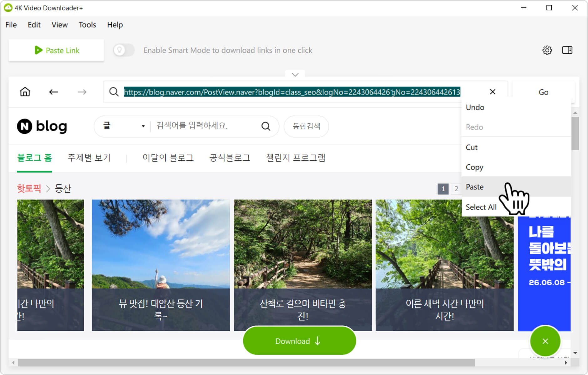Viewport: 588px width, 375px height.
Task: Select the 블로그 홈 tab
Action: (34, 158)
